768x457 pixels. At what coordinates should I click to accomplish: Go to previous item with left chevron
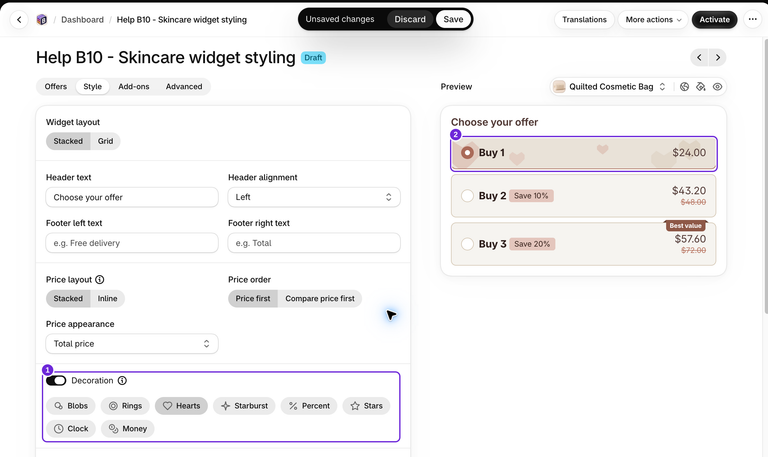tap(699, 57)
